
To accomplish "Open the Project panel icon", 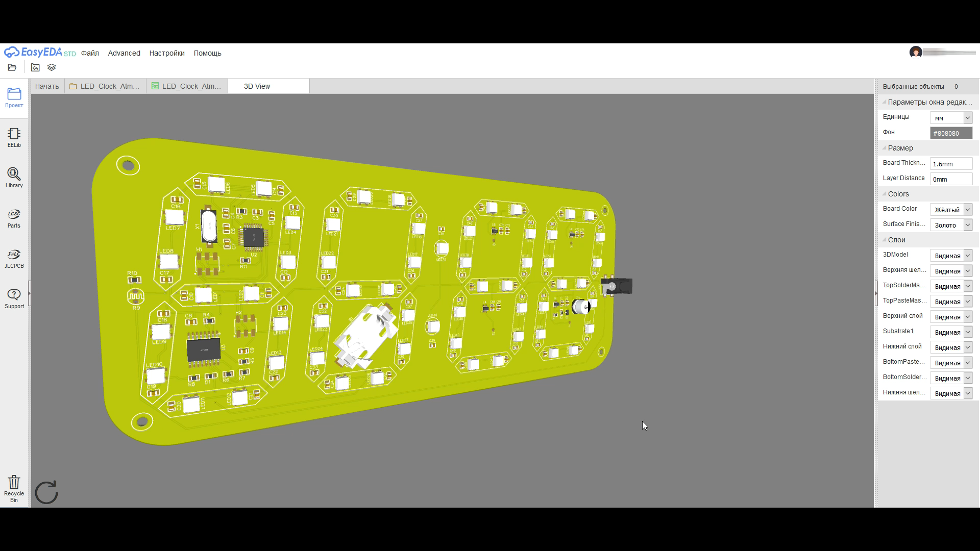I will (14, 97).
